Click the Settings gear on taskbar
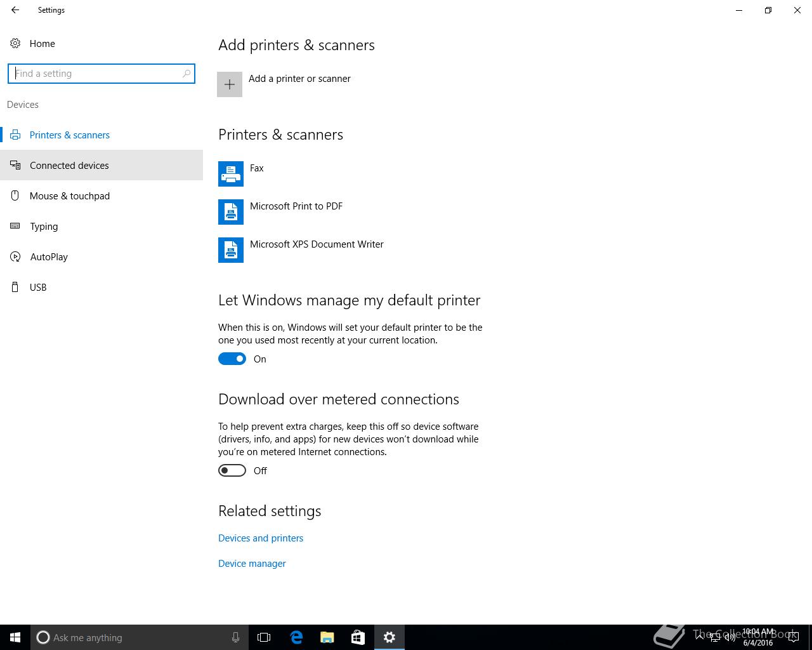812x650 pixels. click(390, 637)
